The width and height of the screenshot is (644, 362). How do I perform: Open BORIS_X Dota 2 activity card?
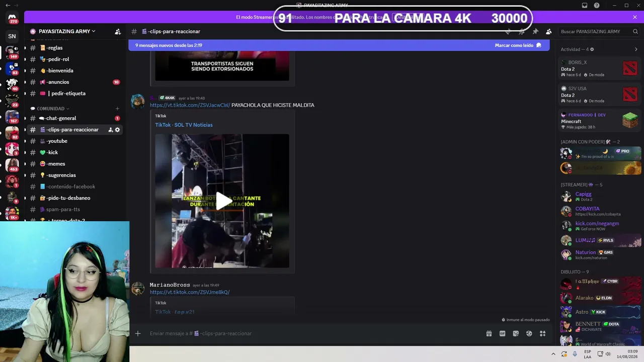click(599, 68)
